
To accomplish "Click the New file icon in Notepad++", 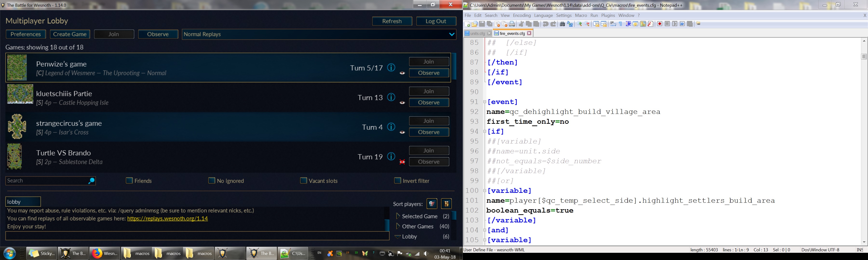I will pyautogui.click(x=467, y=24).
